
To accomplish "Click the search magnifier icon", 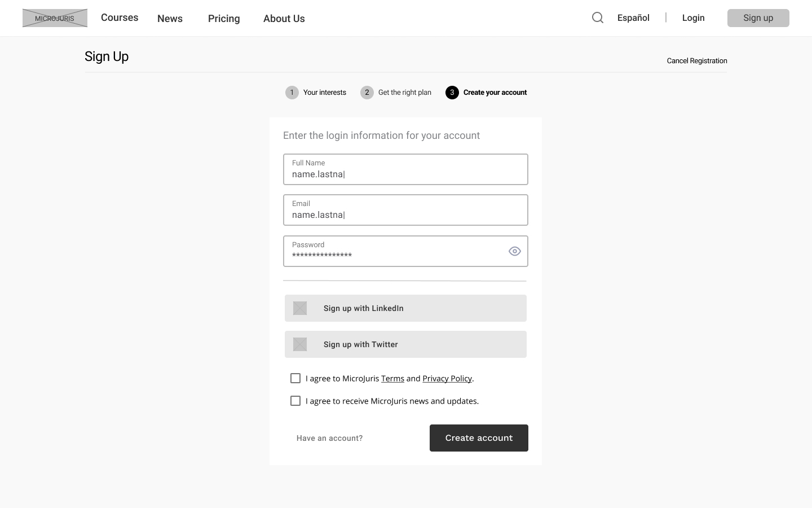I will (597, 17).
